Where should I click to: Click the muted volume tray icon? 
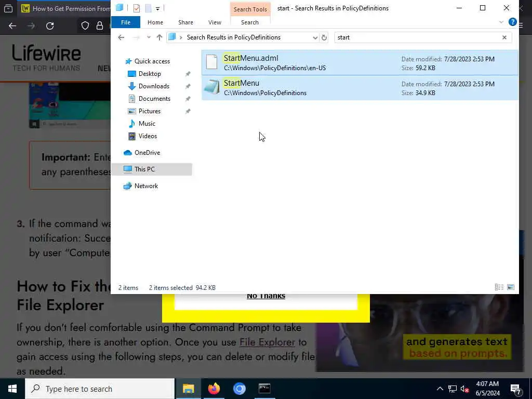coord(464,389)
